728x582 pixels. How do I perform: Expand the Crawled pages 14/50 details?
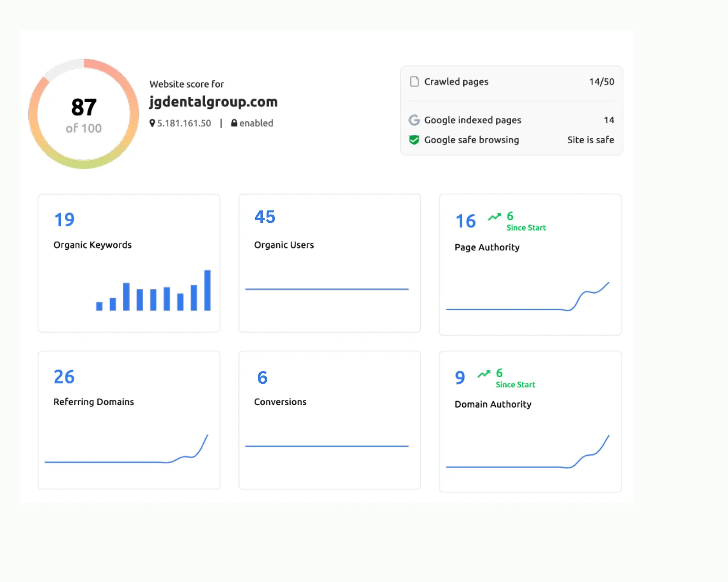click(x=602, y=82)
